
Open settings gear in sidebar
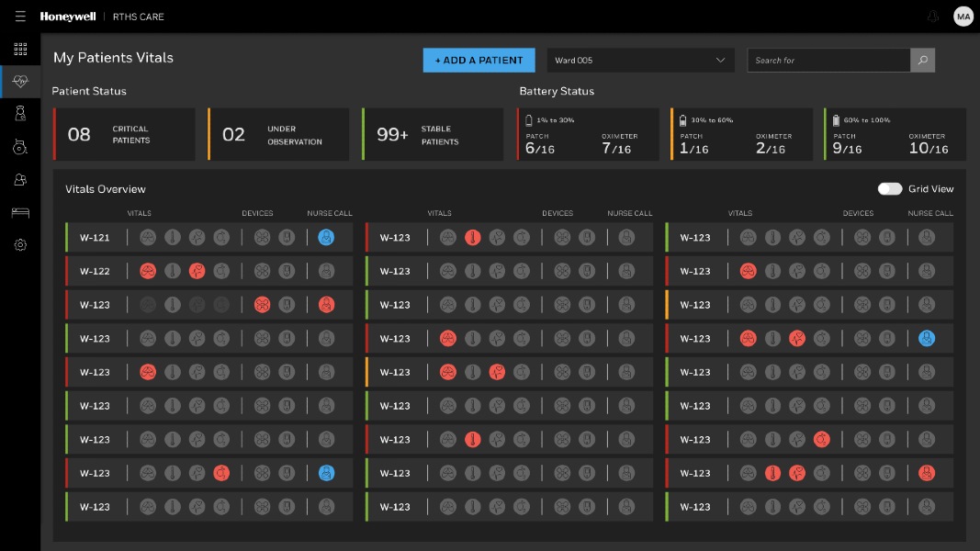(20, 245)
